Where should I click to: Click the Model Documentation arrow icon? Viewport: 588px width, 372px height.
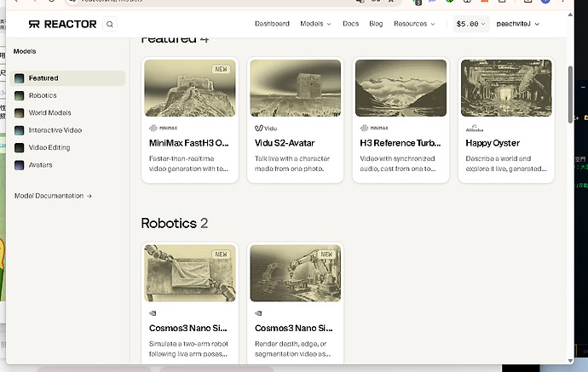coord(89,196)
